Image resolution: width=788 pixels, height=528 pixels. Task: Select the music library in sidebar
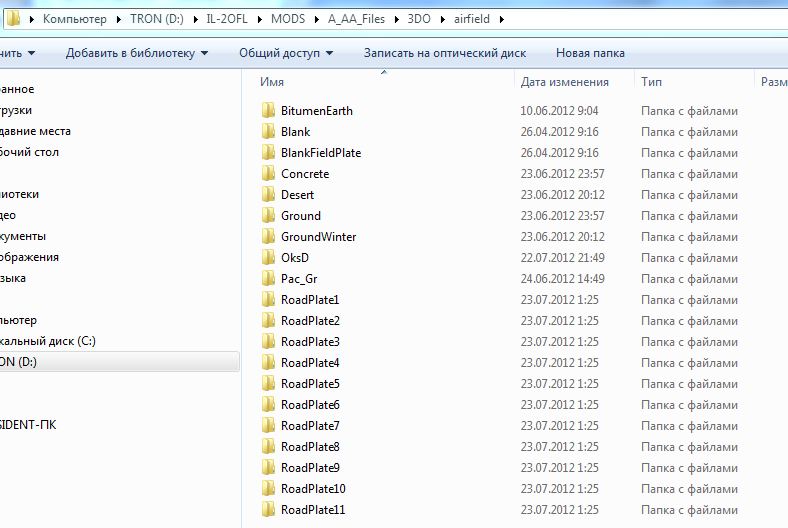click(13, 278)
